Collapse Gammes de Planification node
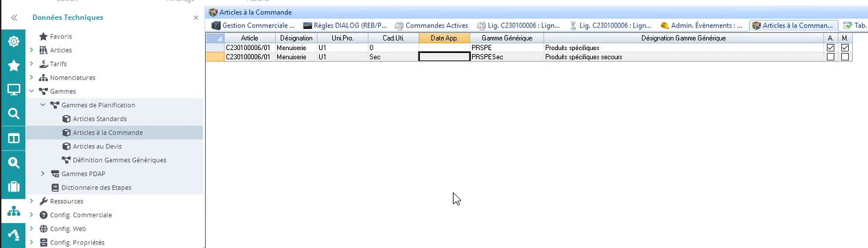This screenshot has width=868, height=248. [x=43, y=105]
